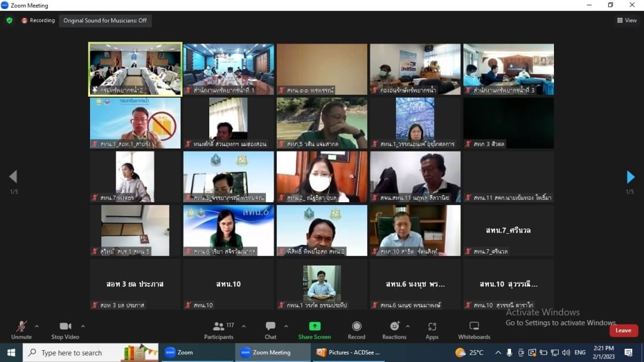This screenshot has height=362, width=644.
Task: Open the Reactions smiley icon
Action: pyautogui.click(x=394, y=326)
